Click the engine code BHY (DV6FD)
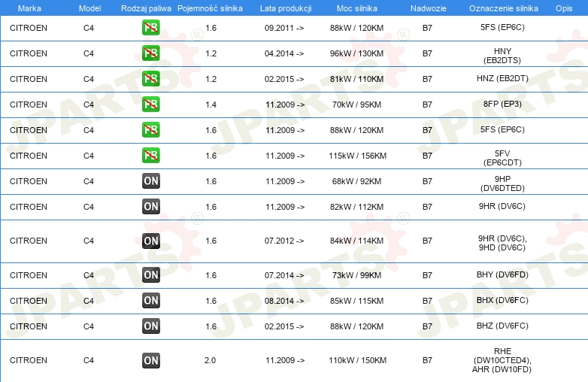 coord(502,274)
